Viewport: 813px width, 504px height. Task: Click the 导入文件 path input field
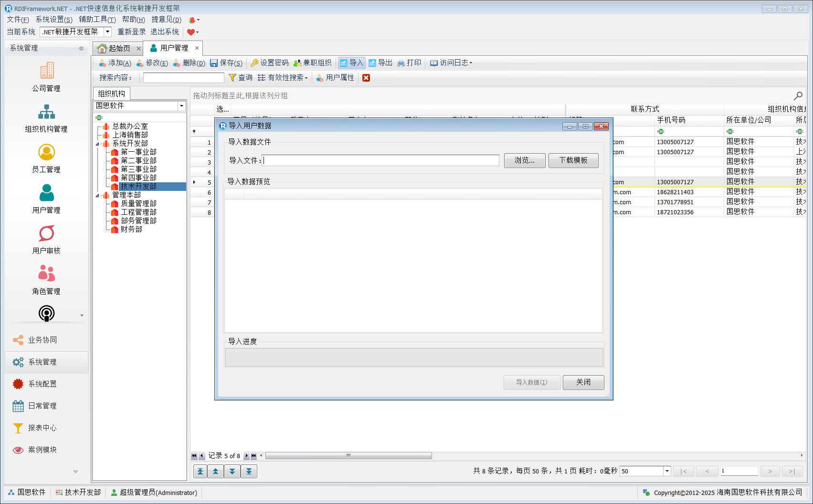[x=380, y=160]
